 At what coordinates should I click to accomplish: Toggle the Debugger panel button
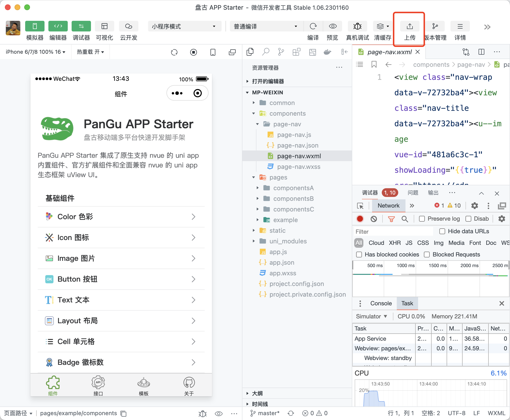point(81,26)
